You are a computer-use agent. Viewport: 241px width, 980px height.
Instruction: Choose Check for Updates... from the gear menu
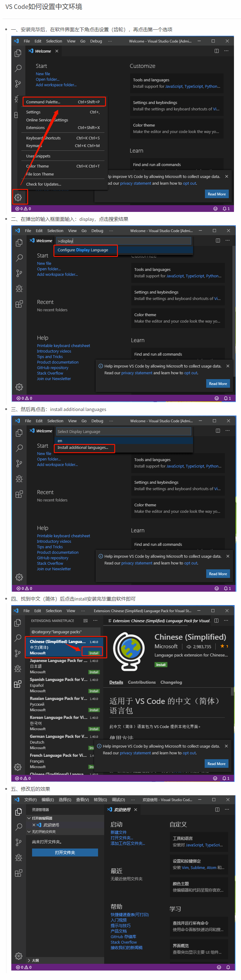point(63,184)
